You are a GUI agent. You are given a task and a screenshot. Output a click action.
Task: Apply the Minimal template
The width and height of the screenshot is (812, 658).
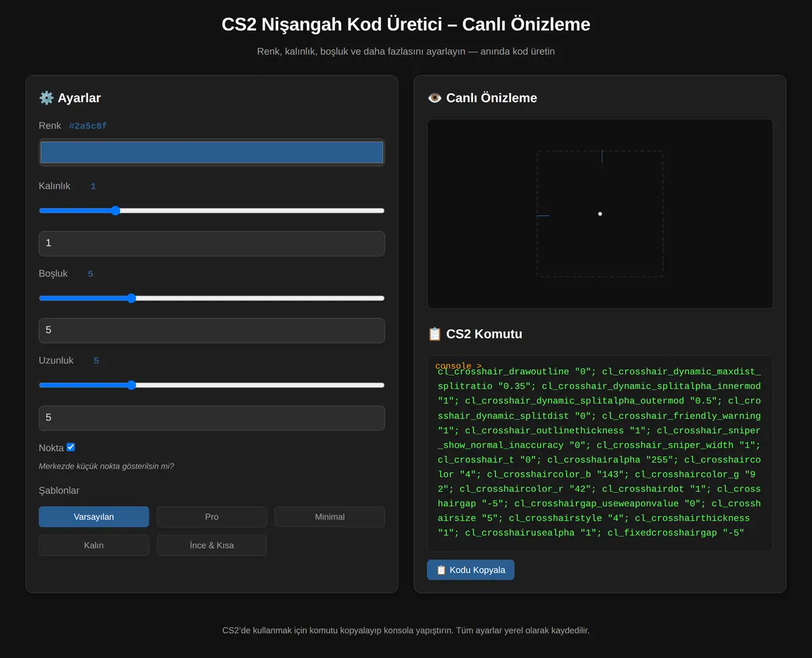tap(330, 517)
